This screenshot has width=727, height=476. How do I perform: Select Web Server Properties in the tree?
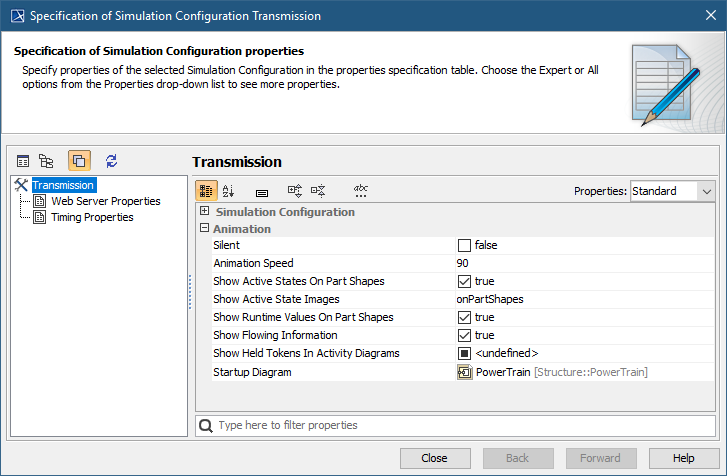click(x=105, y=201)
